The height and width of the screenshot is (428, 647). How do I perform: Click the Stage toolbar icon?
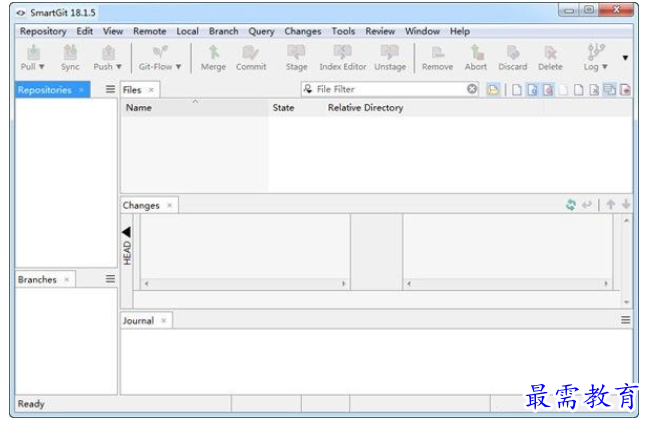[296, 52]
